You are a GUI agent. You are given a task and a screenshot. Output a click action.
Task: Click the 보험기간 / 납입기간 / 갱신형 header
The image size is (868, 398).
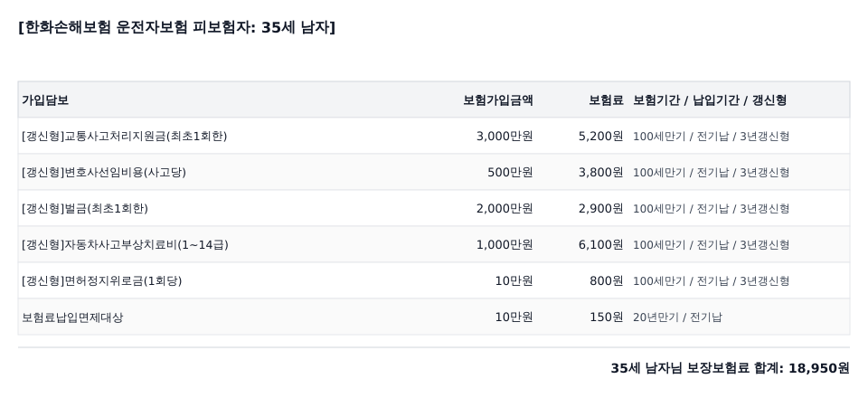click(710, 100)
